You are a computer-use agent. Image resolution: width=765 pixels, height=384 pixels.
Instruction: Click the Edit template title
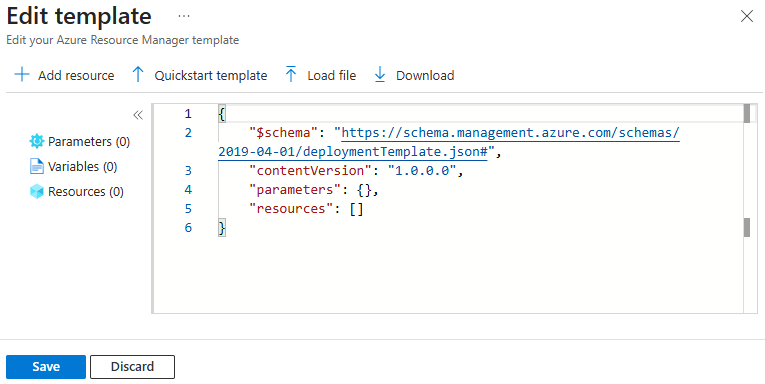pos(79,16)
